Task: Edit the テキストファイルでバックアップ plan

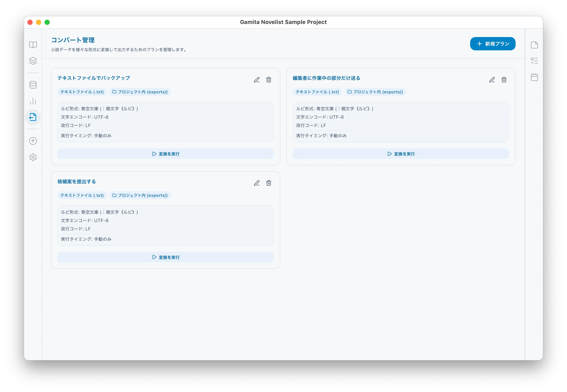Action: (256, 80)
